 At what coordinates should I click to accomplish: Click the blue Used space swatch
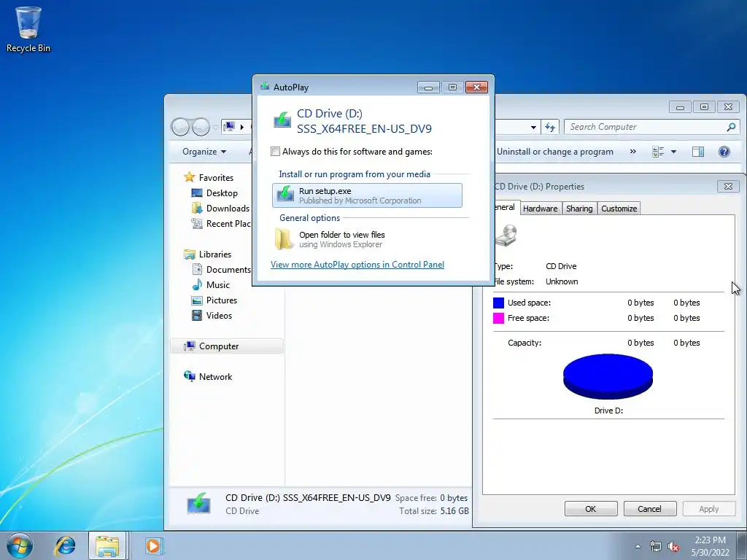(x=498, y=303)
